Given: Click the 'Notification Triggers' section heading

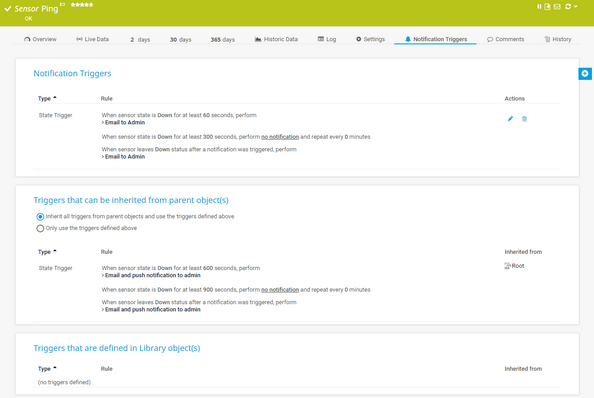Looking at the screenshot, I should point(72,73).
